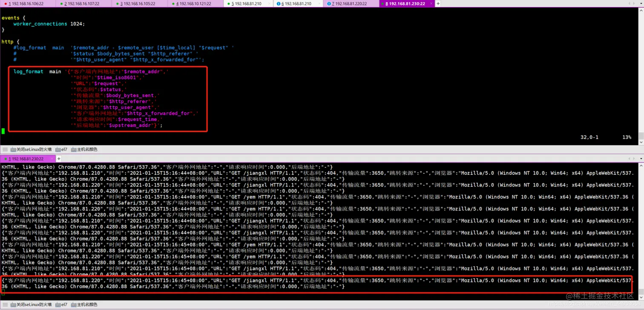Click the $time_iso8601 variable line
644x310 pixels.
(x=108, y=77)
